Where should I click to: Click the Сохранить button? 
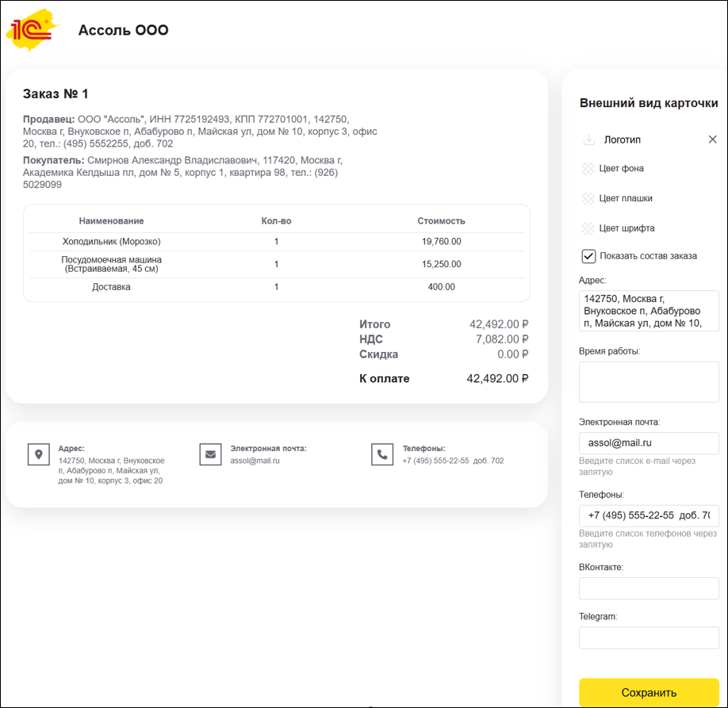(649, 692)
